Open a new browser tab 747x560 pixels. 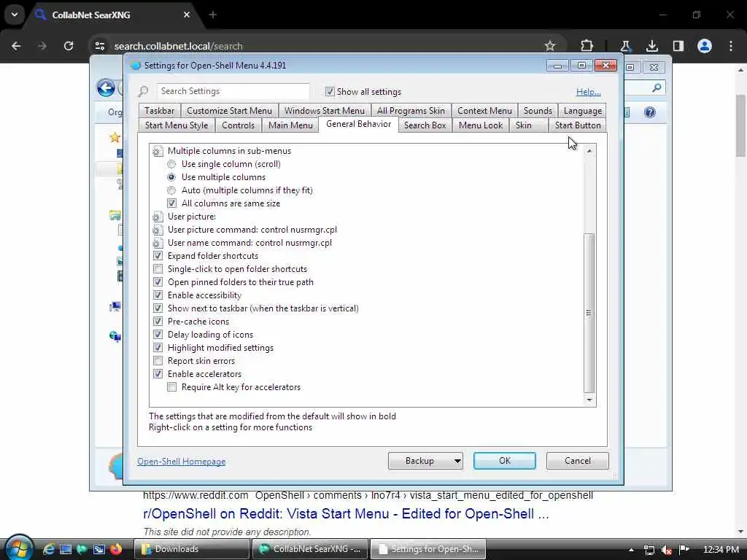pyautogui.click(x=213, y=15)
